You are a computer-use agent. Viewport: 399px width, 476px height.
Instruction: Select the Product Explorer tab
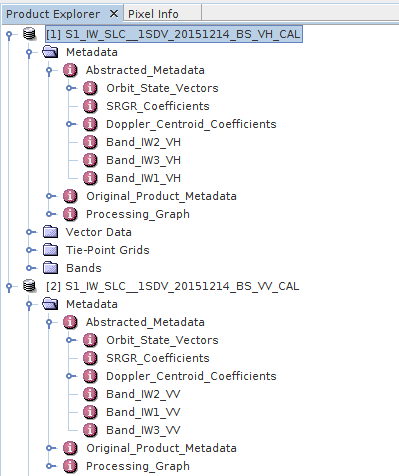(x=53, y=14)
